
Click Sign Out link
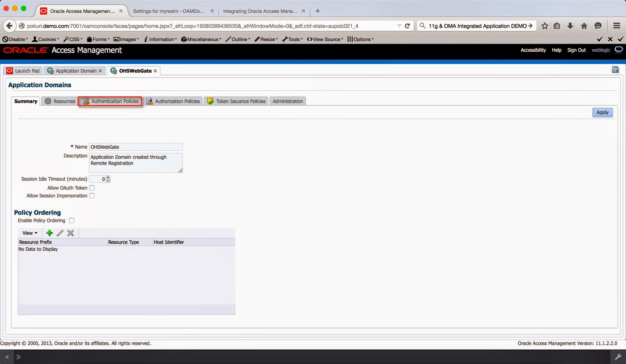pos(576,50)
